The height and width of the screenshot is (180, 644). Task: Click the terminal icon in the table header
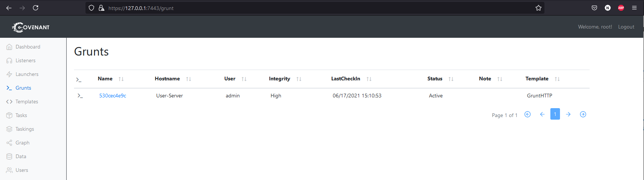point(78,80)
